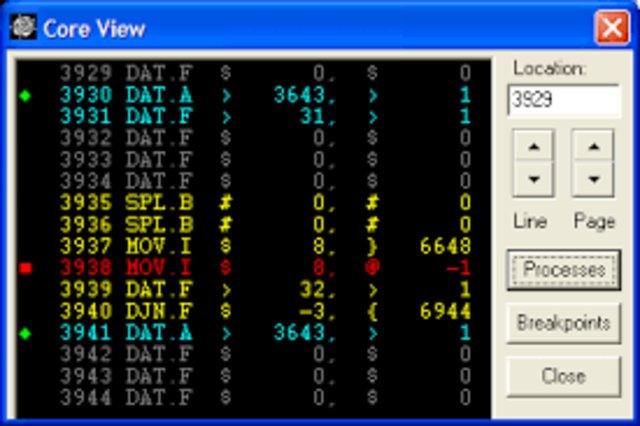
Task: Select core line 3929 DAT.F
Action: 265,73
